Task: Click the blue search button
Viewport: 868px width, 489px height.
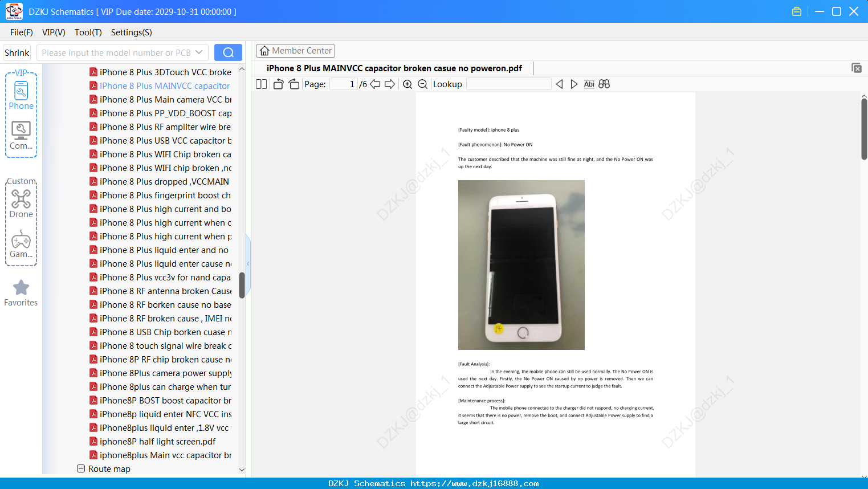Action: click(228, 52)
